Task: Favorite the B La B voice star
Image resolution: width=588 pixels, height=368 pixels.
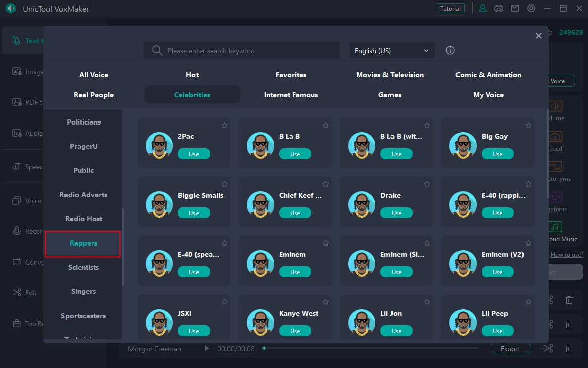Action: [x=325, y=126]
